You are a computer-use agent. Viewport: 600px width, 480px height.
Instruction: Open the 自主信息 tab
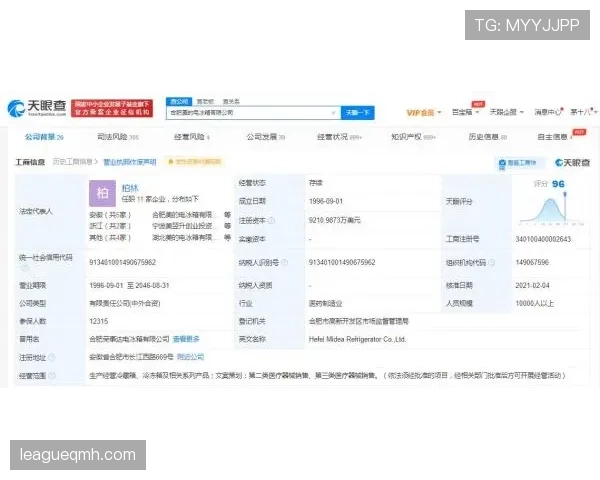[x=554, y=137]
